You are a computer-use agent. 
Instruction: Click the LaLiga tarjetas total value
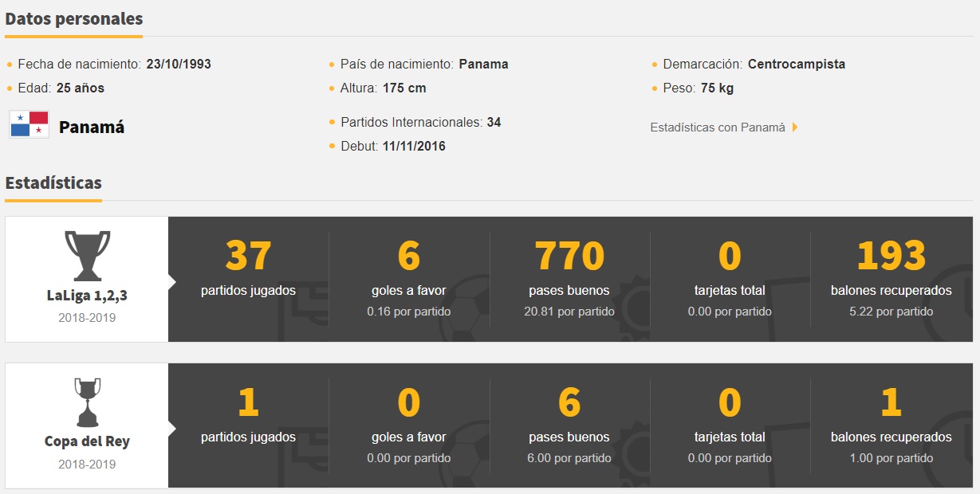[x=730, y=257]
